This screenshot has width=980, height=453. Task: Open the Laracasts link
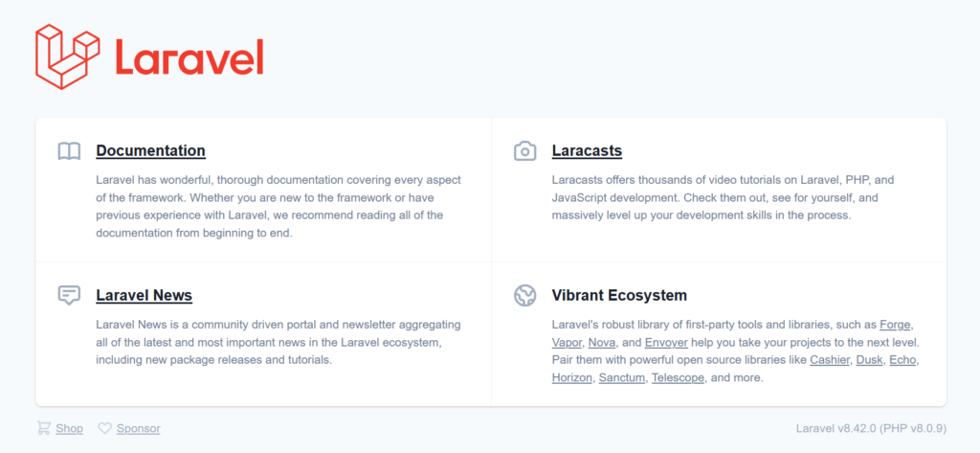point(587,150)
